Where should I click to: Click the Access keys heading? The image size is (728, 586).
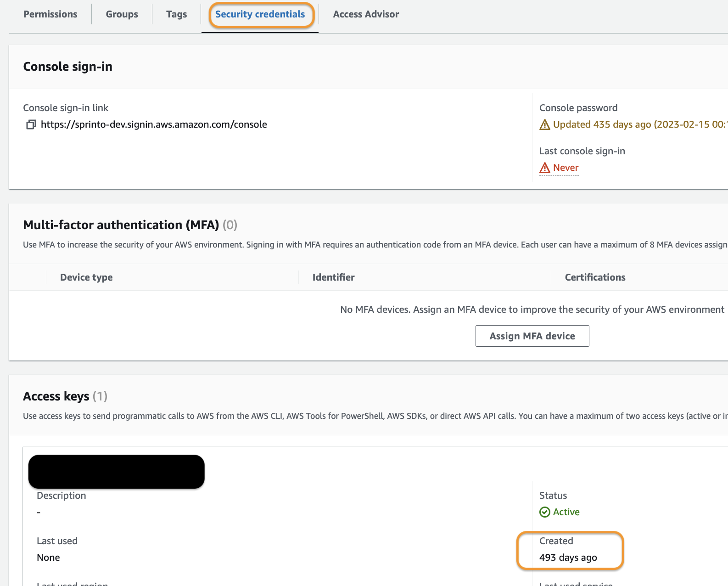[56, 396]
